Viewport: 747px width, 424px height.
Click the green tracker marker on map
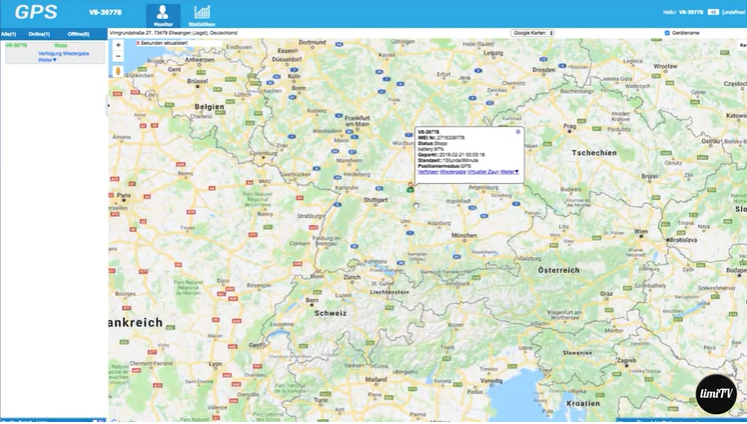click(410, 187)
